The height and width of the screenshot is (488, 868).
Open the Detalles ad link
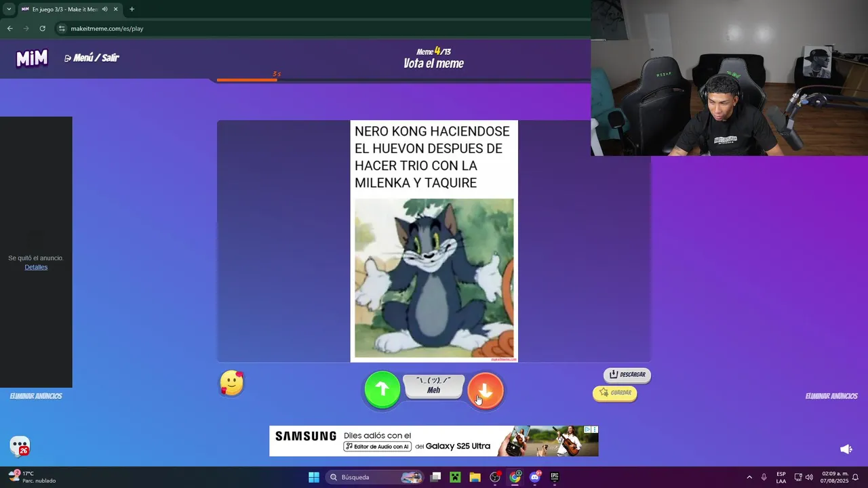tap(36, 267)
